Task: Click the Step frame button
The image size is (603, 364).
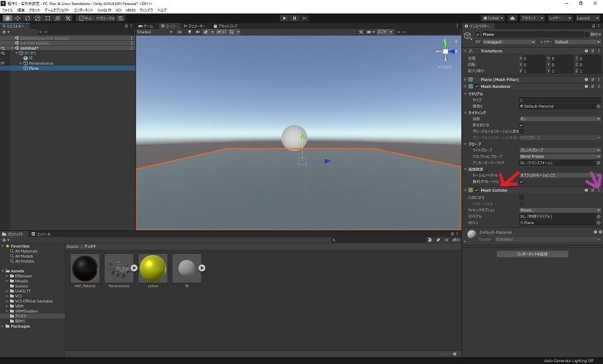Action: (305, 18)
